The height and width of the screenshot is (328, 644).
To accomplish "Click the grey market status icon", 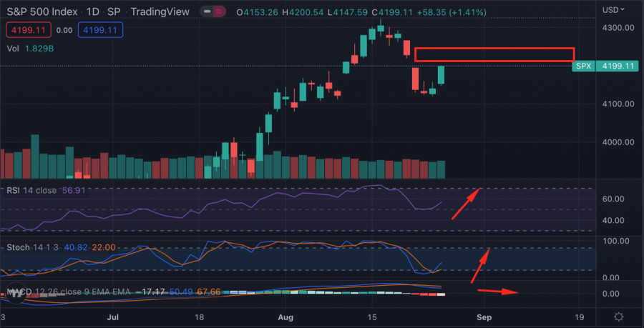I will coord(208,12).
